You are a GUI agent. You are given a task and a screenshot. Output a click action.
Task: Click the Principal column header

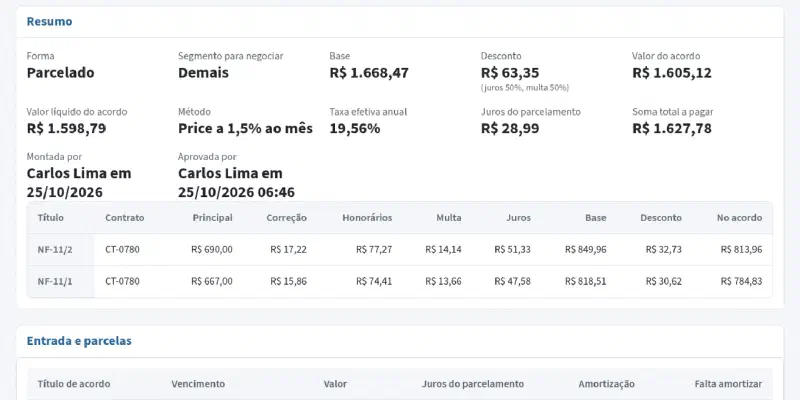point(212,218)
